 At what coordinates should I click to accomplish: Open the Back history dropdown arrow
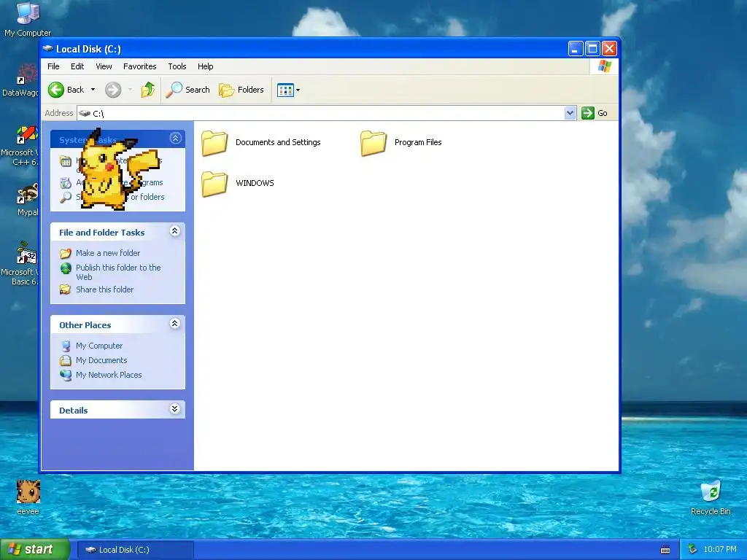click(x=93, y=90)
